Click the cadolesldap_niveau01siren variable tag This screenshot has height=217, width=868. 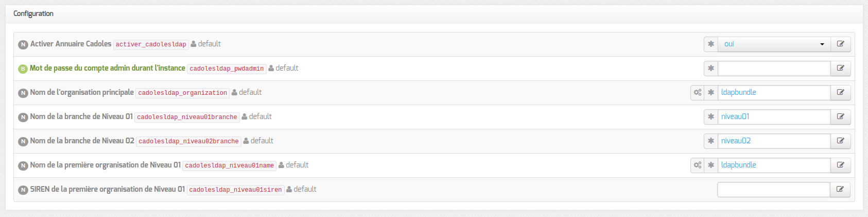(x=235, y=190)
